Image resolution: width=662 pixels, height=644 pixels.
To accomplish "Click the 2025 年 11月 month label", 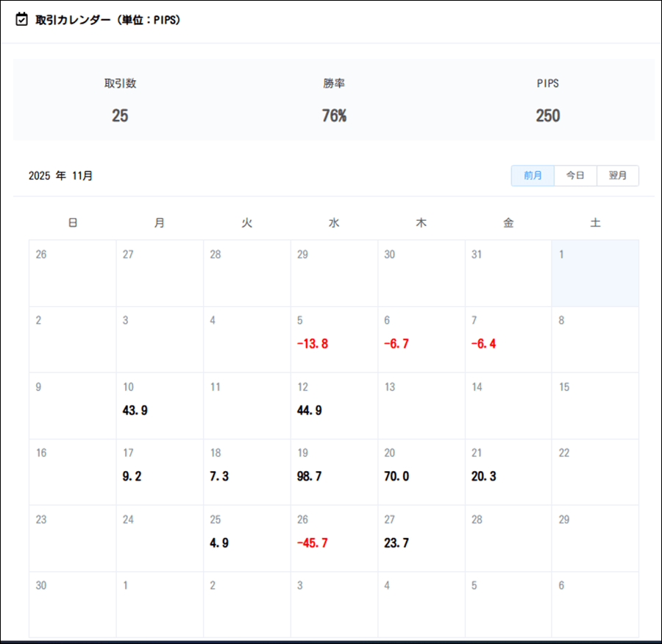I will 61,176.
